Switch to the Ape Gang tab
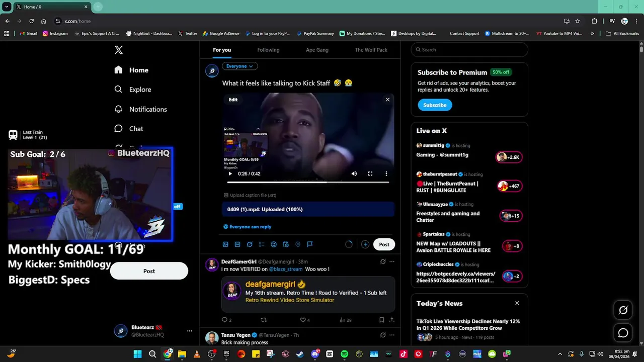644x362 pixels. [317, 50]
